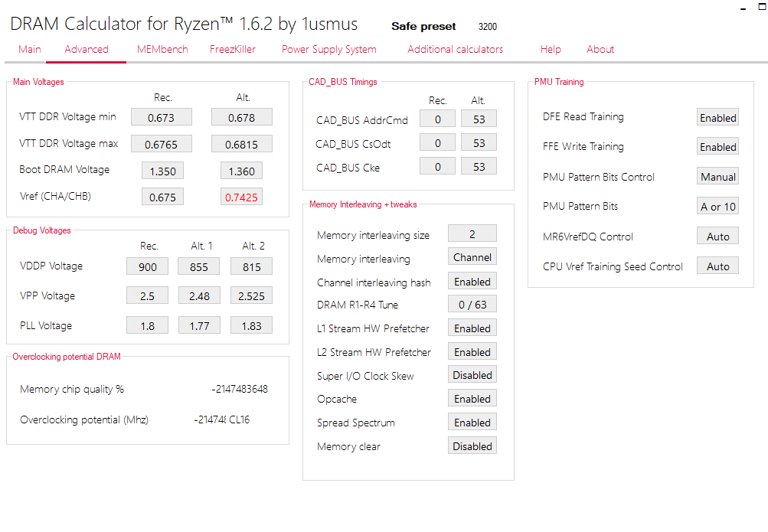The image size is (768, 532).
Task: Click VDDP Voltage Alt. 2 value 815
Action: [x=251, y=266]
